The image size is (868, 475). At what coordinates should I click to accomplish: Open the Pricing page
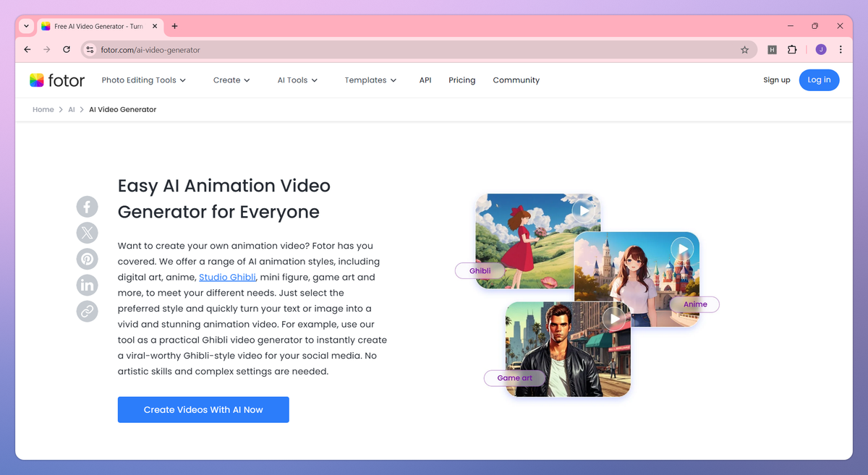point(461,80)
